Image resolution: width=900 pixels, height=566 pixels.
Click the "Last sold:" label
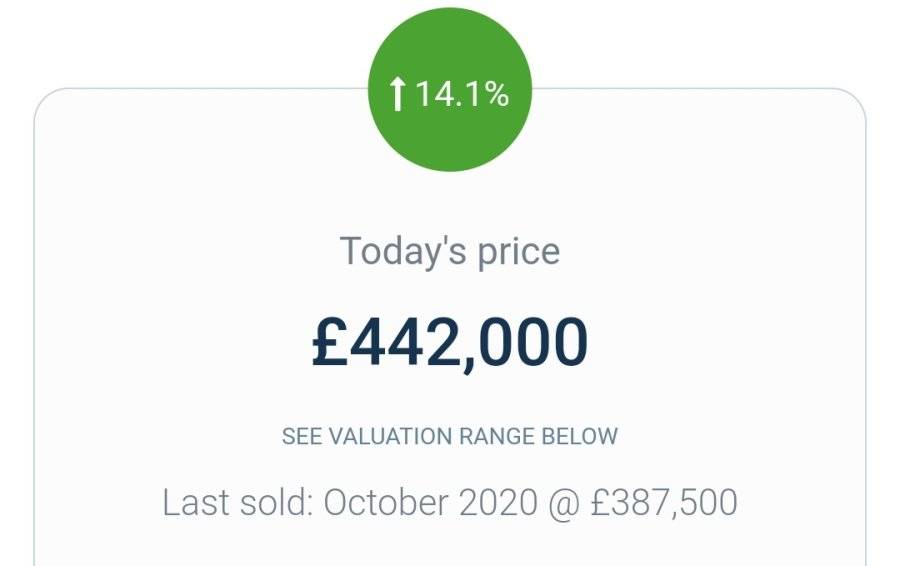pos(238,502)
